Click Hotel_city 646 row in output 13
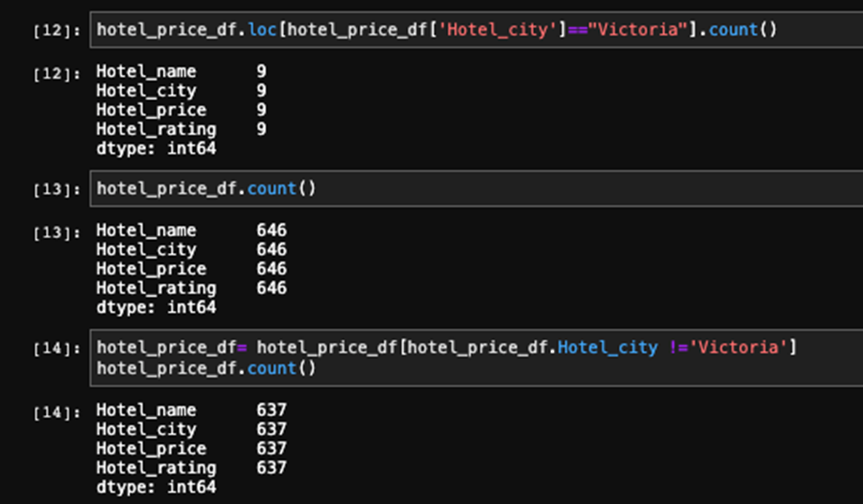The image size is (863, 504). tap(191, 249)
